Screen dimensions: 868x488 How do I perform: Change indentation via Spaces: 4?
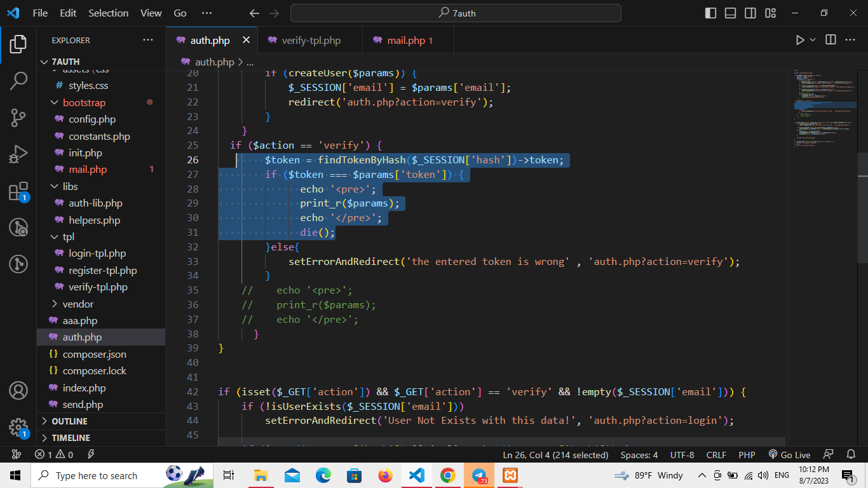click(x=639, y=454)
